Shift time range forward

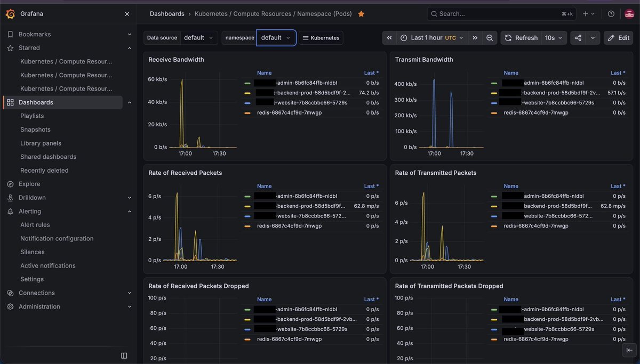pyautogui.click(x=475, y=38)
